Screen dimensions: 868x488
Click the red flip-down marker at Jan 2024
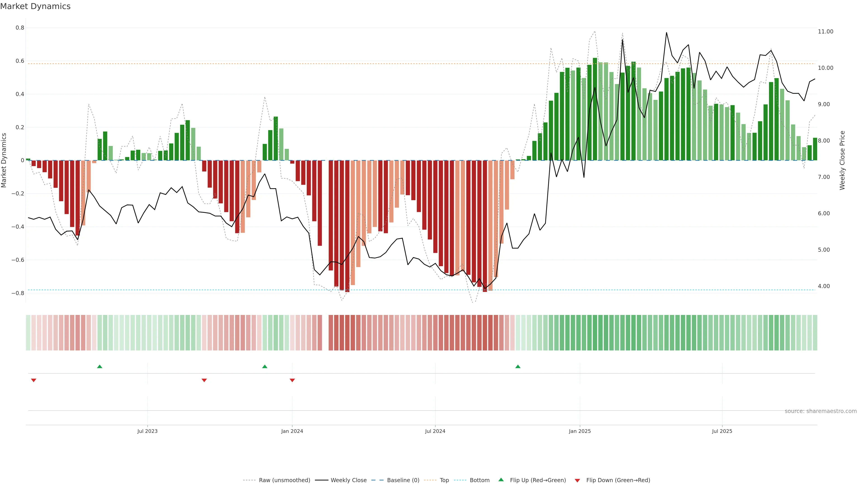pyautogui.click(x=292, y=380)
